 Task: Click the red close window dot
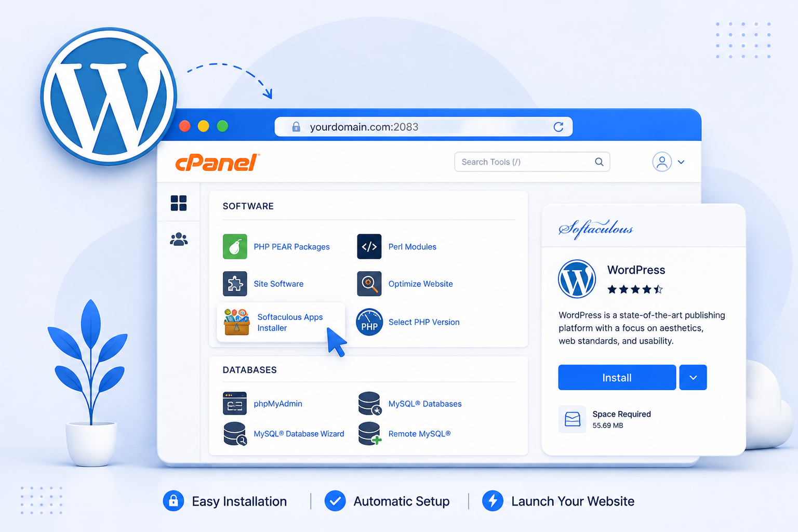pos(184,126)
